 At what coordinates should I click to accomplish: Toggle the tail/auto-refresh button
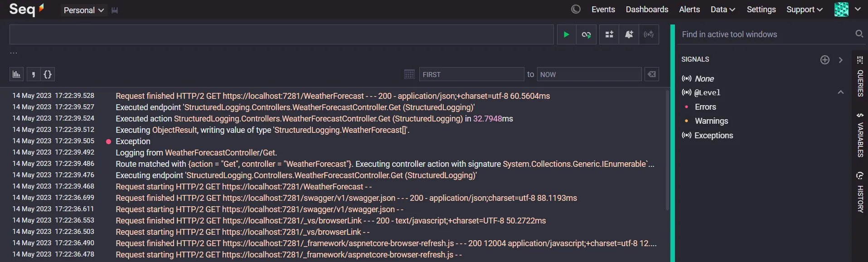coord(586,34)
